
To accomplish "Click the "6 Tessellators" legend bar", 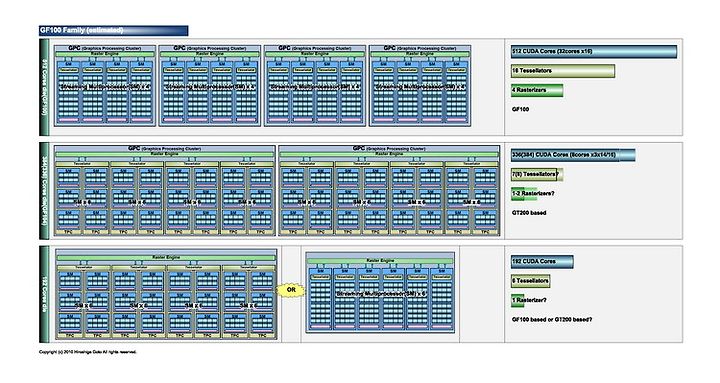I will coord(530,281).
